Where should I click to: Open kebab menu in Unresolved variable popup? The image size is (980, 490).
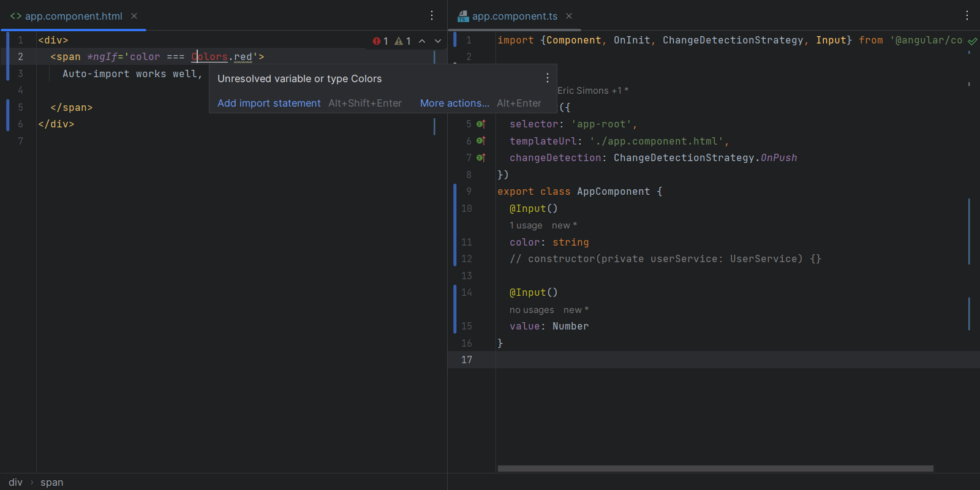pos(548,78)
